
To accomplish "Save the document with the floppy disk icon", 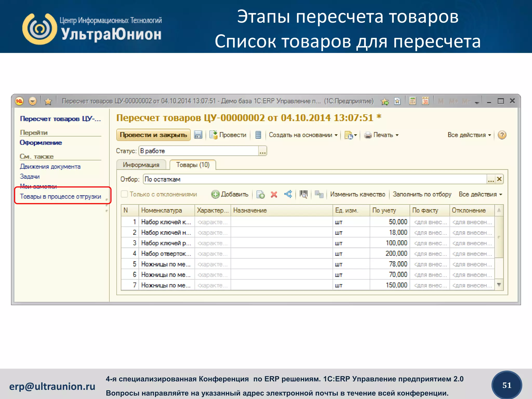I will pos(198,135).
